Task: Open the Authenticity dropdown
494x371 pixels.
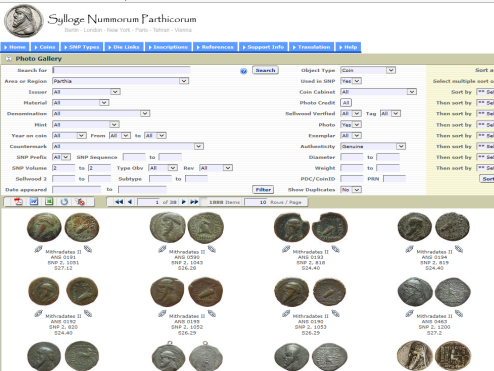Action: (401, 146)
